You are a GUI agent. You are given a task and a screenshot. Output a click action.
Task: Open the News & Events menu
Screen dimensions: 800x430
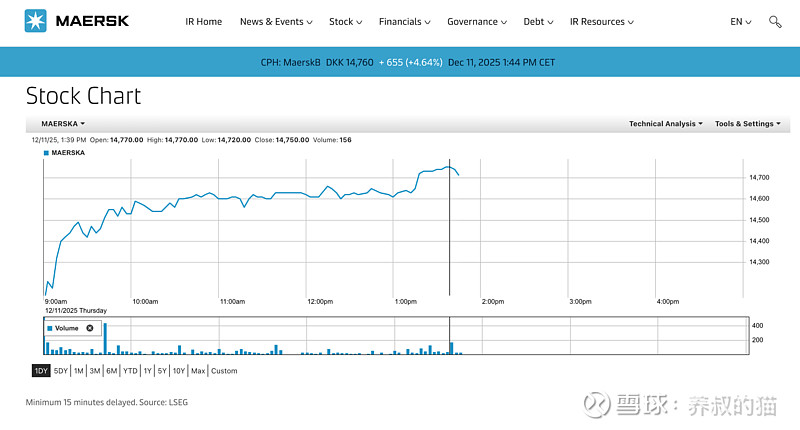(x=276, y=22)
